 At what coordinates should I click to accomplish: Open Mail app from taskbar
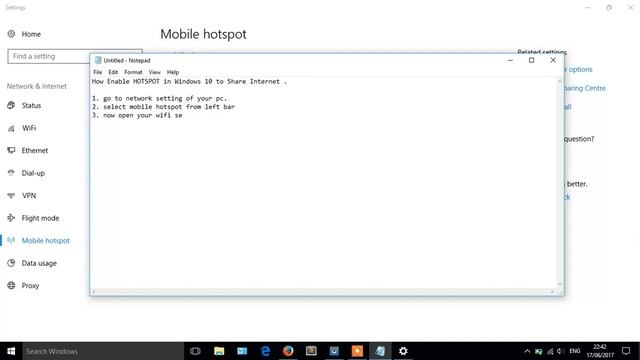coord(242,351)
